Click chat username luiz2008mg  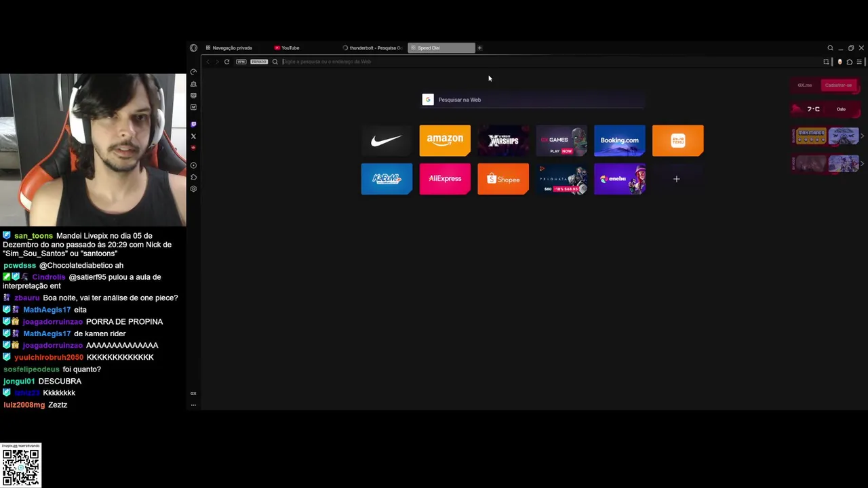point(24,405)
